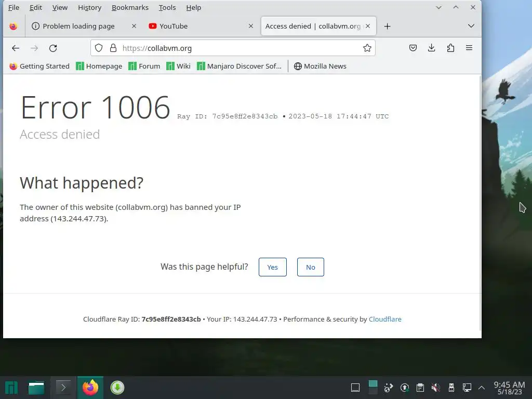Open the file manager from taskbar

[x=36, y=388]
